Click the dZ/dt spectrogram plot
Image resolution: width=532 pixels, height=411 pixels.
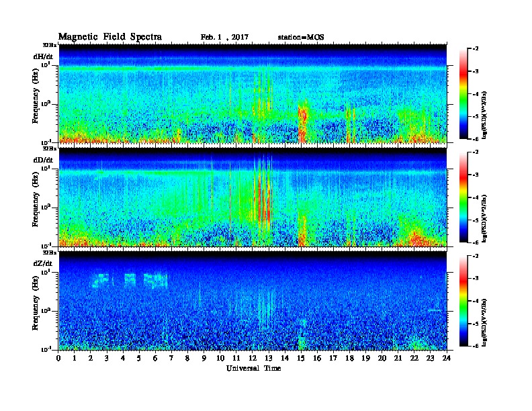[x=253, y=300]
